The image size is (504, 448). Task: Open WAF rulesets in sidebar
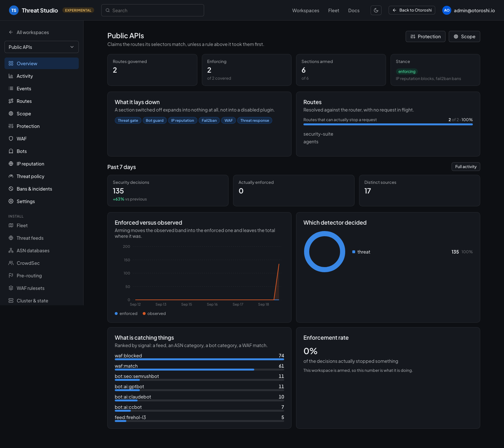pyautogui.click(x=41, y=288)
